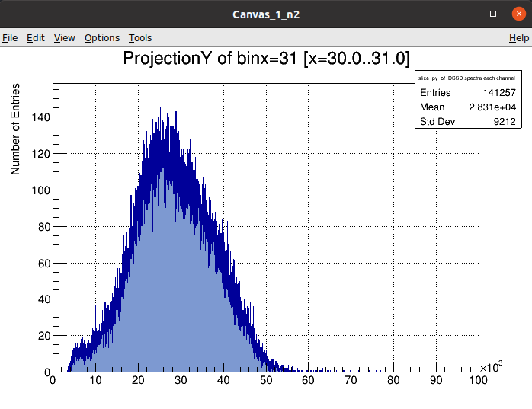The height and width of the screenshot is (409, 532).
Task: Open the Options menu
Action: pyautogui.click(x=102, y=38)
